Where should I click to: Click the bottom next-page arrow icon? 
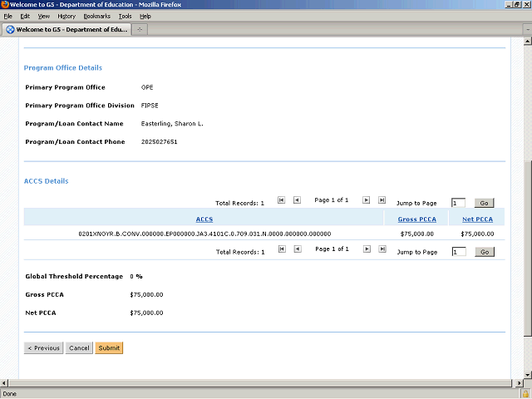point(366,249)
